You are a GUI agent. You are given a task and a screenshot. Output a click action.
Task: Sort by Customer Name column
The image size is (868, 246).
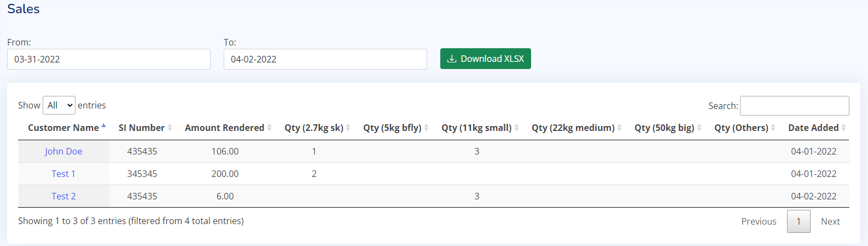tap(63, 128)
